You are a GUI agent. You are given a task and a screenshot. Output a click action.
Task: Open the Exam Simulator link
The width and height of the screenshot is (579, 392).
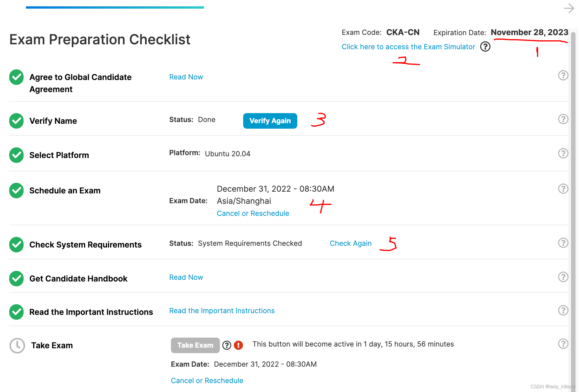(408, 46)
